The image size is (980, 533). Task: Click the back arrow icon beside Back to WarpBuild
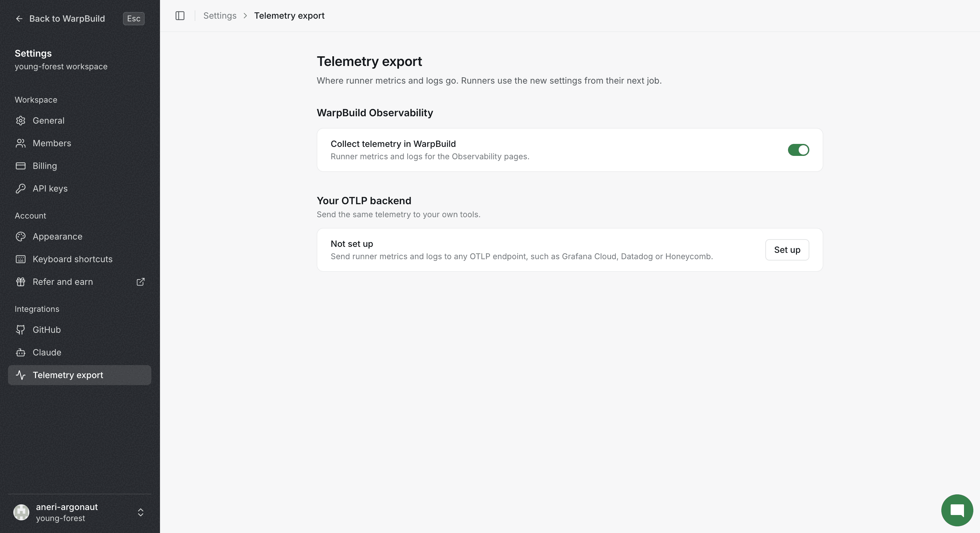[x=19, y=19]
